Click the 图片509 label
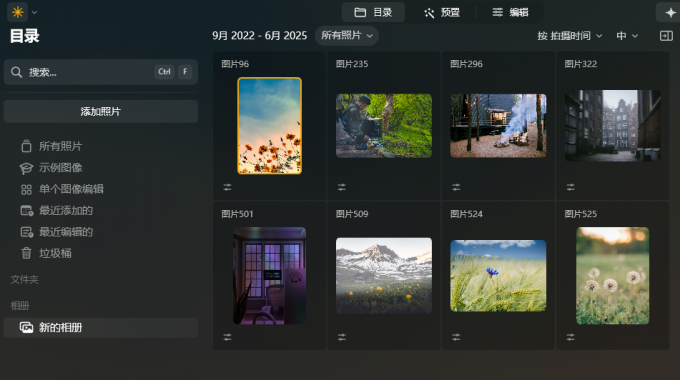Image resolution: width=680 pixels, height=380 pixels. click(x=352, y=214)
